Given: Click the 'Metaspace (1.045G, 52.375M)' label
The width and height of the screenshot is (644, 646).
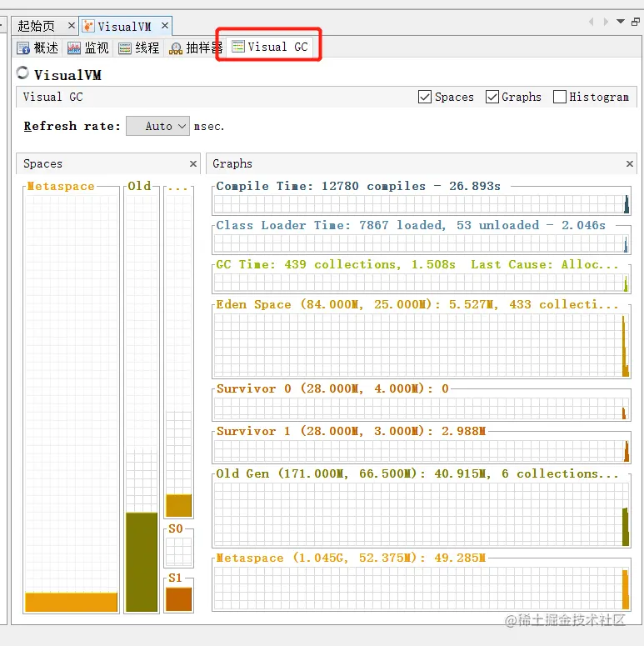Looking at the screenshot, I should click(351, 558).
